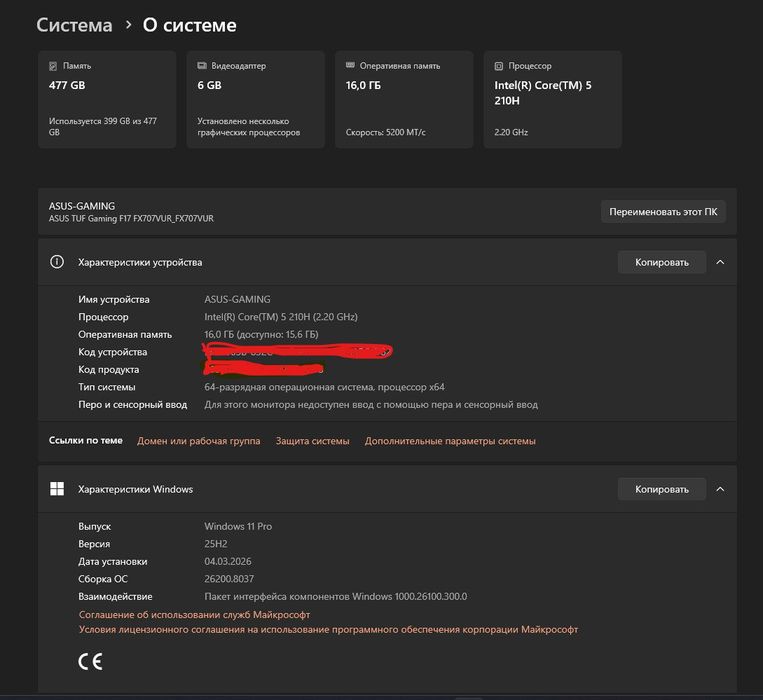Click the CE mark icon

pyautogui.click(x=91, y=662)
